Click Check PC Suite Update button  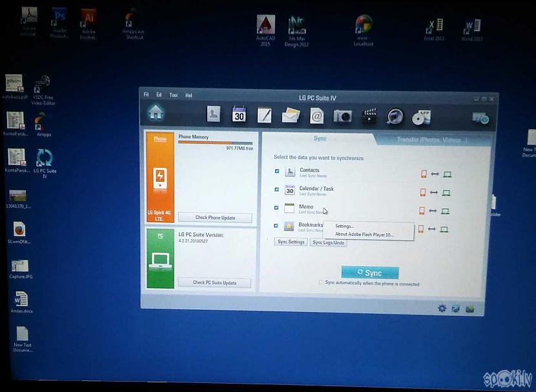click(x=214, y=282)
